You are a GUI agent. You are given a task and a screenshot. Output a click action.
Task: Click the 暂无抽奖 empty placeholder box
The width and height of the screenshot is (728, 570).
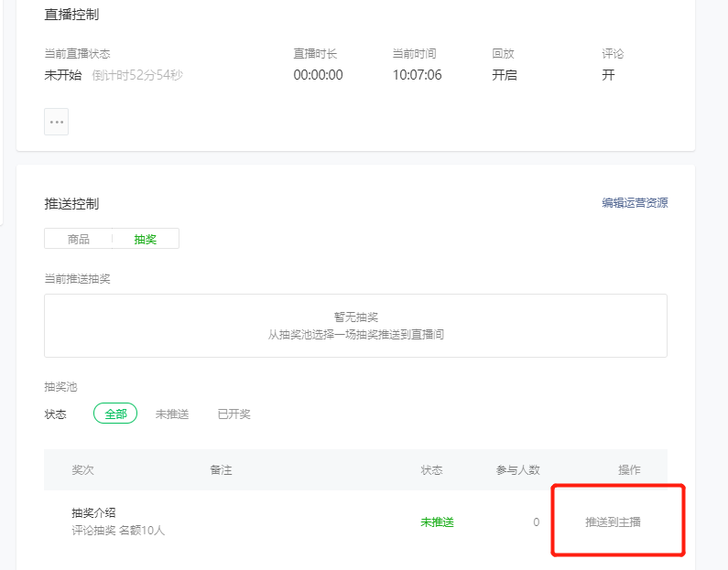point(355,326)
